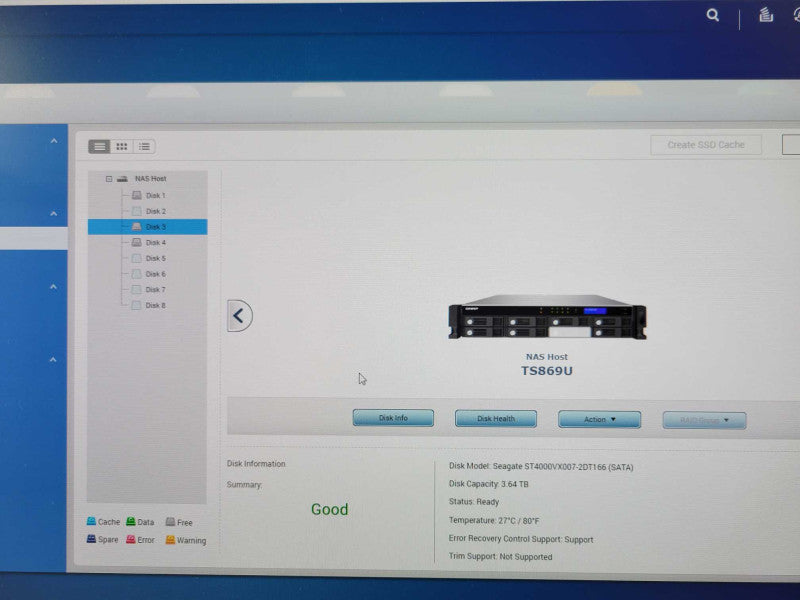
Task: Click the search magnifier icon
Action: 713,15
